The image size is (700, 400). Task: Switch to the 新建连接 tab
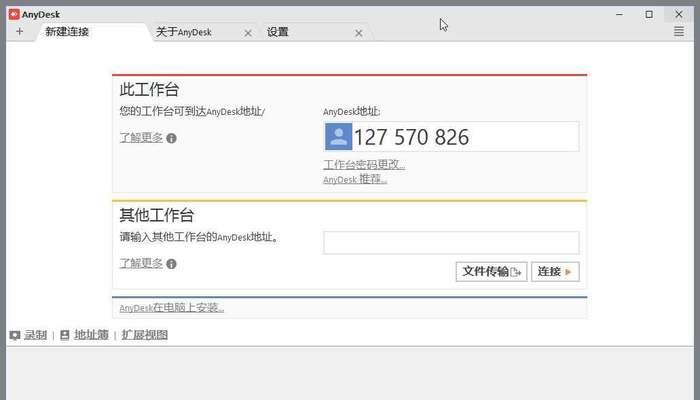(67, 32)
